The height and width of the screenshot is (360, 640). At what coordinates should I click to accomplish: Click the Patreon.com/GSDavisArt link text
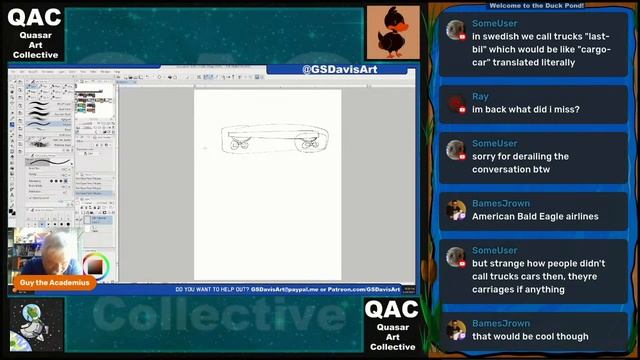364,289
